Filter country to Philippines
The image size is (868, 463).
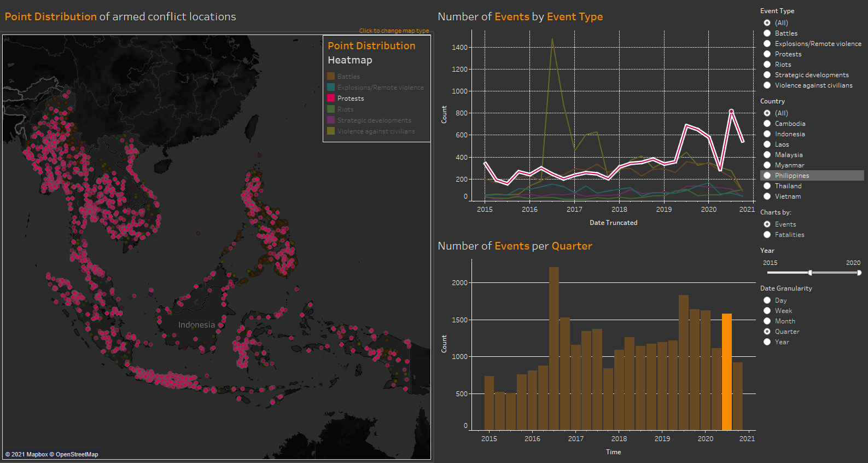[x=767, y=176]
